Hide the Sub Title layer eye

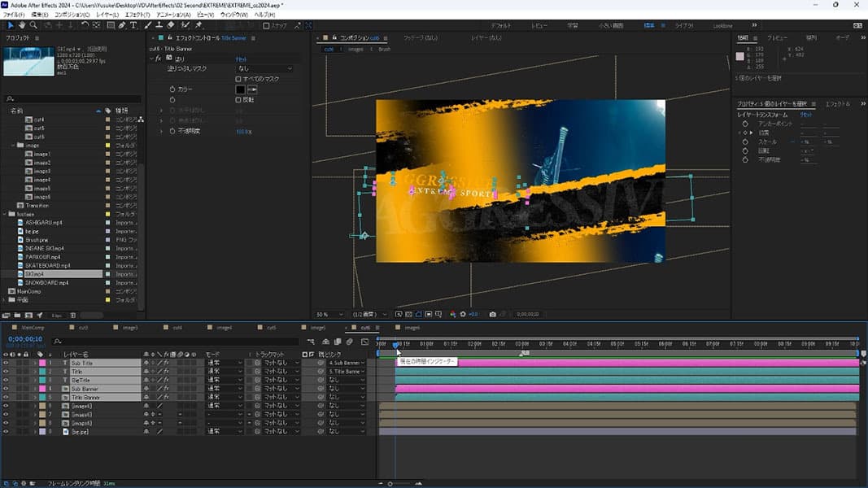click(6, 363)
